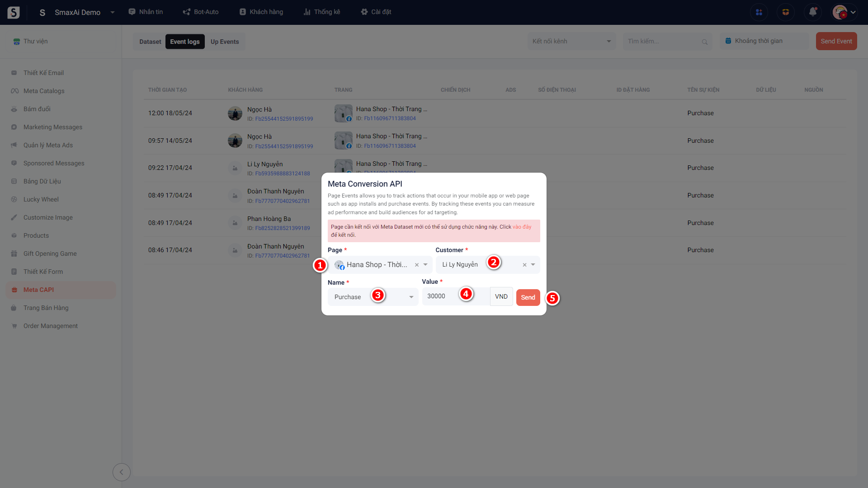Click the search magnifier icon
The height and width of the screenshot is (488, 868).
704,42
